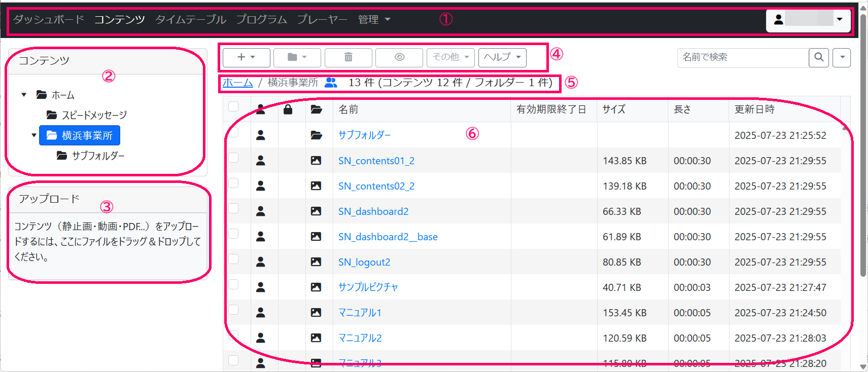
Task: Click the eye preview icon button
Action: [x=399, y=57]
